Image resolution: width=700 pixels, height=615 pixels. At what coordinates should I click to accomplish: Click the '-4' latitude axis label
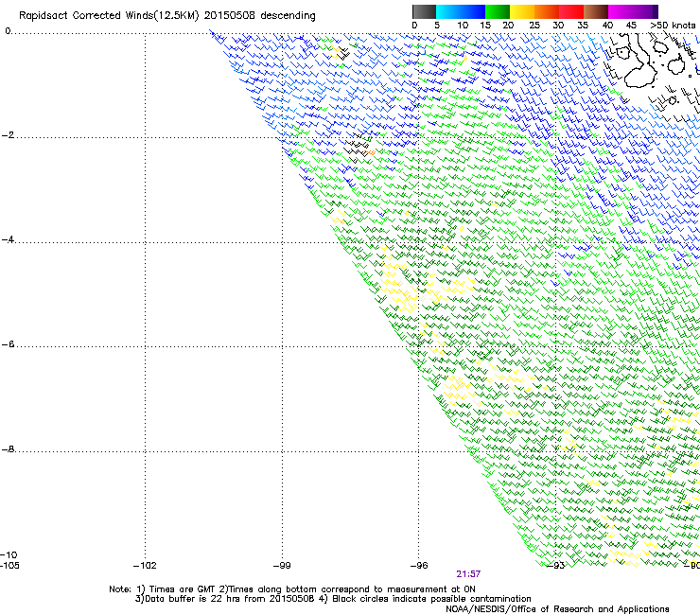8,239
